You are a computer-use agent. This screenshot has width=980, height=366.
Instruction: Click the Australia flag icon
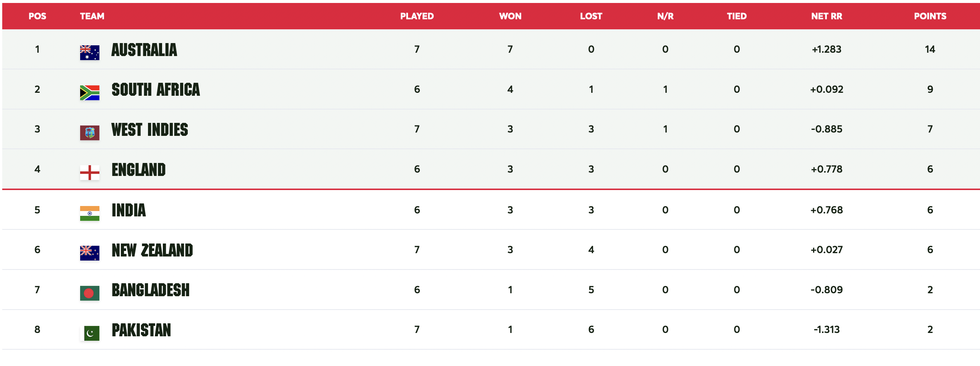click(x=89, y=53)
